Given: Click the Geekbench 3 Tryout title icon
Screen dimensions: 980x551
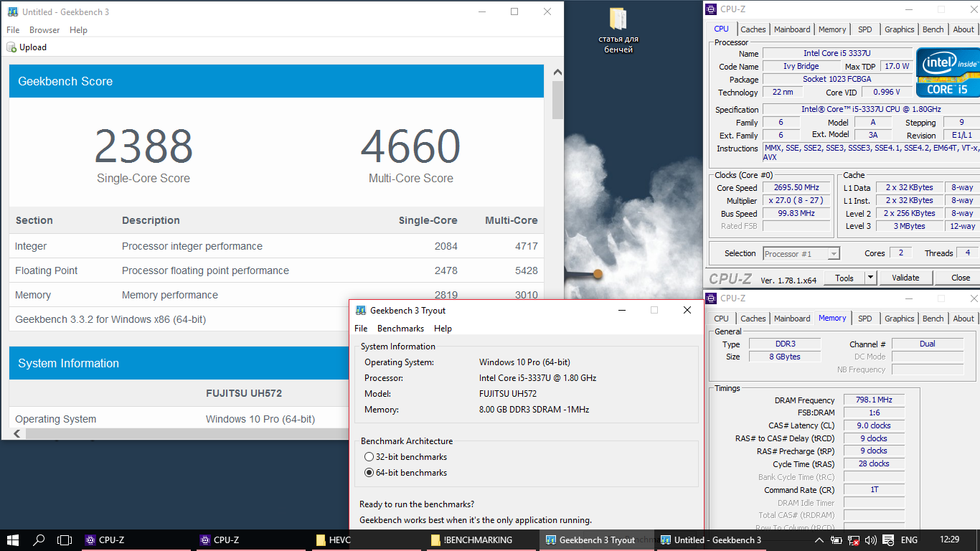Looking at the screenshot, I should coord(360,311).
